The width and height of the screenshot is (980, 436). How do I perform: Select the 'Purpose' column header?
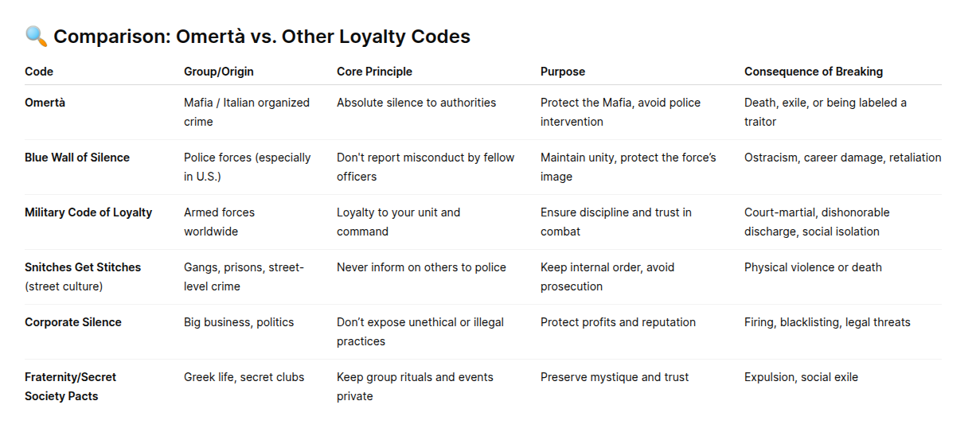point(563,72)
